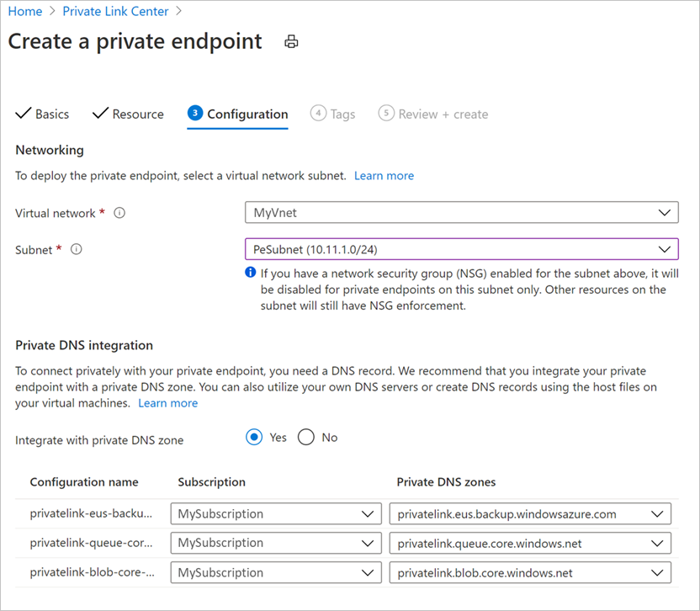
Task: Open subscription dropdown for privatelink-eus-backup row
Action: (276, 513)
